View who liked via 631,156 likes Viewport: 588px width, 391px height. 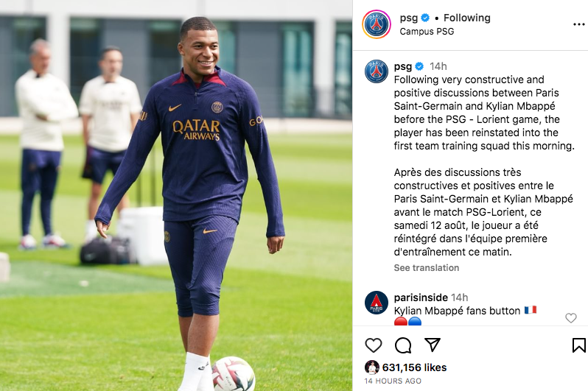tap(414, 367)
